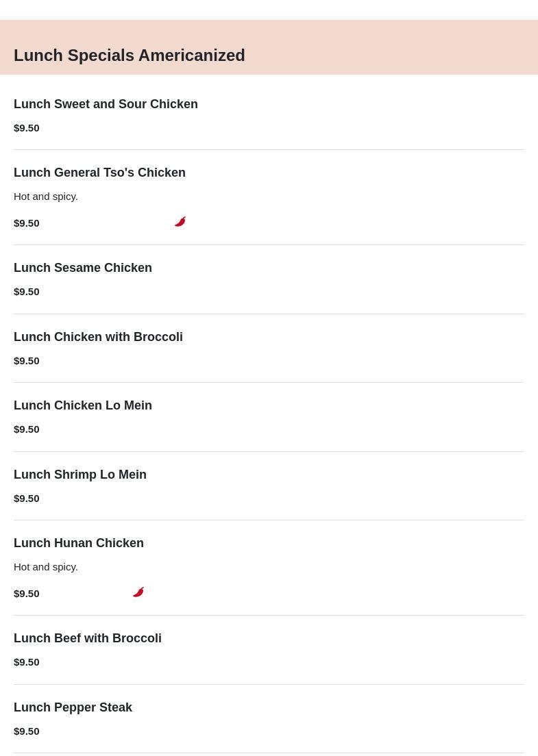
Task: Open the Lunch Pepper Steak item
Action: tap(73, 707)
